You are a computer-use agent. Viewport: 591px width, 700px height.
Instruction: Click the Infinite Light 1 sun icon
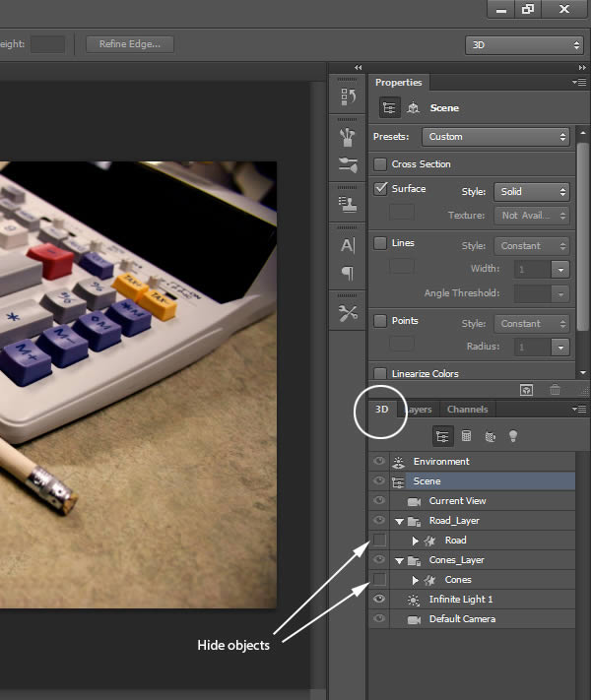click(414, 600)
